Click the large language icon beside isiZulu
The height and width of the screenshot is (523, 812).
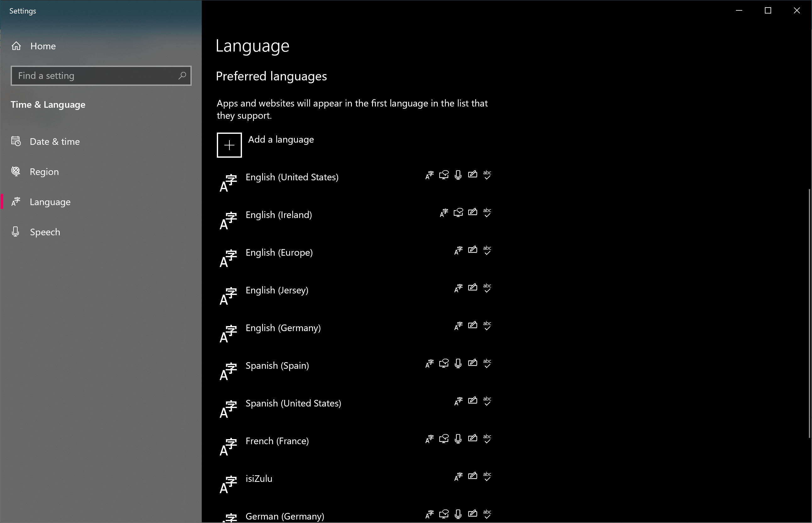tap(228, 485)
